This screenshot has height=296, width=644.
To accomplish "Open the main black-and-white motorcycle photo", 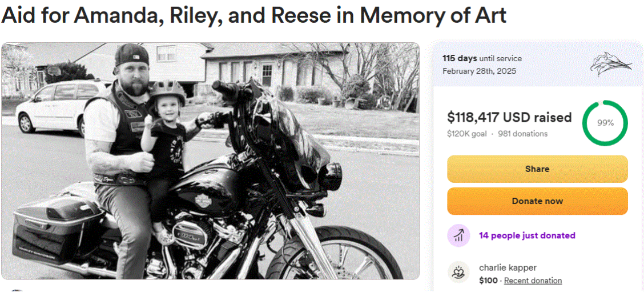I will (x=210, y=161).
